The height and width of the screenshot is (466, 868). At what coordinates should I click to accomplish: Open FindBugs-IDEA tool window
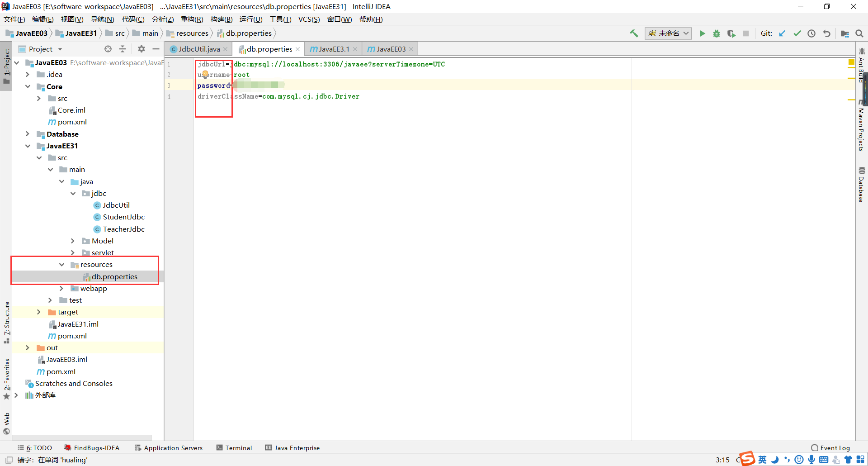point(92,448)
